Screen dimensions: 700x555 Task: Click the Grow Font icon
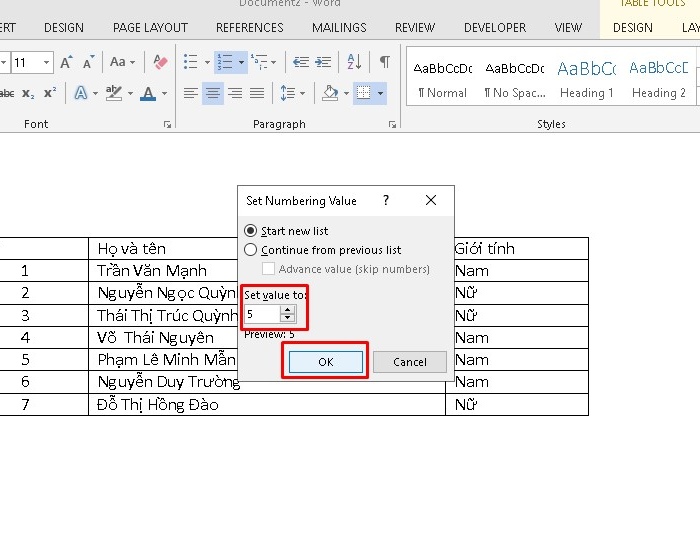tap(66, 62)
